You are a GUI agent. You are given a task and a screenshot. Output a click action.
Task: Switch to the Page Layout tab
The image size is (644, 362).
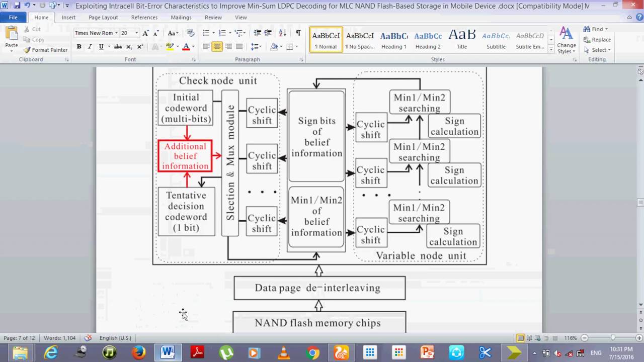[103, 18]
